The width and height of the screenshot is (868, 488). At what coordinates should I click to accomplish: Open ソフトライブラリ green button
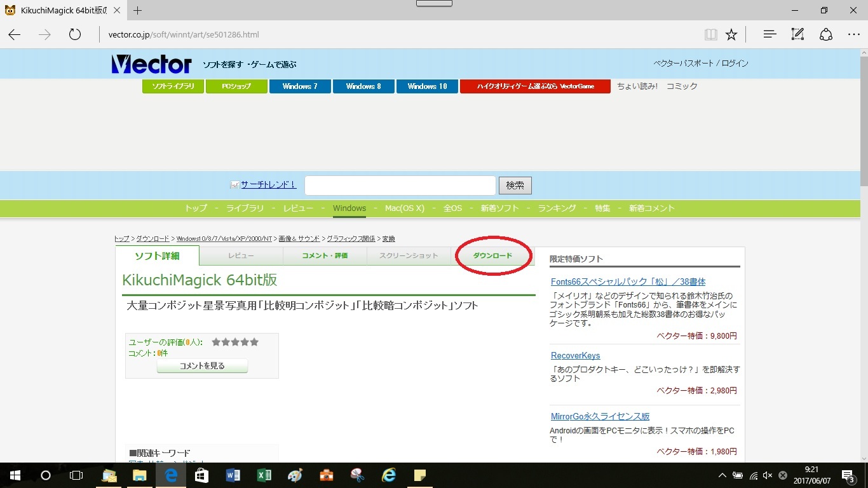[173, 86]
